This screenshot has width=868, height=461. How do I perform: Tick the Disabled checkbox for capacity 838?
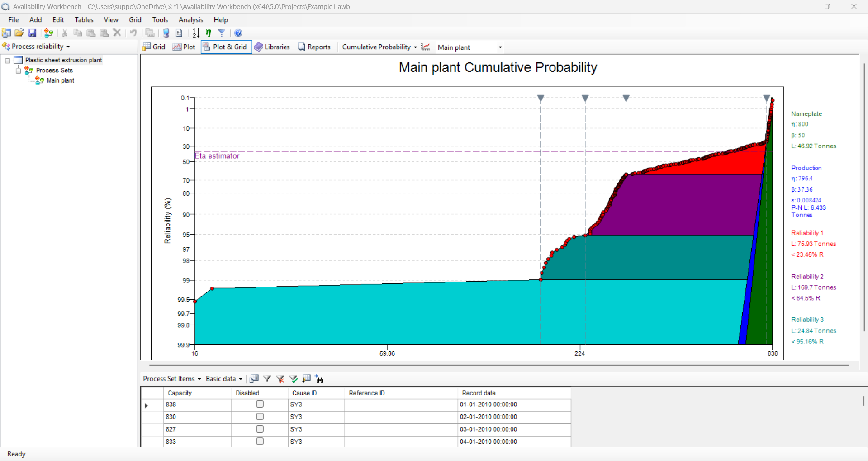click(260, 404)
